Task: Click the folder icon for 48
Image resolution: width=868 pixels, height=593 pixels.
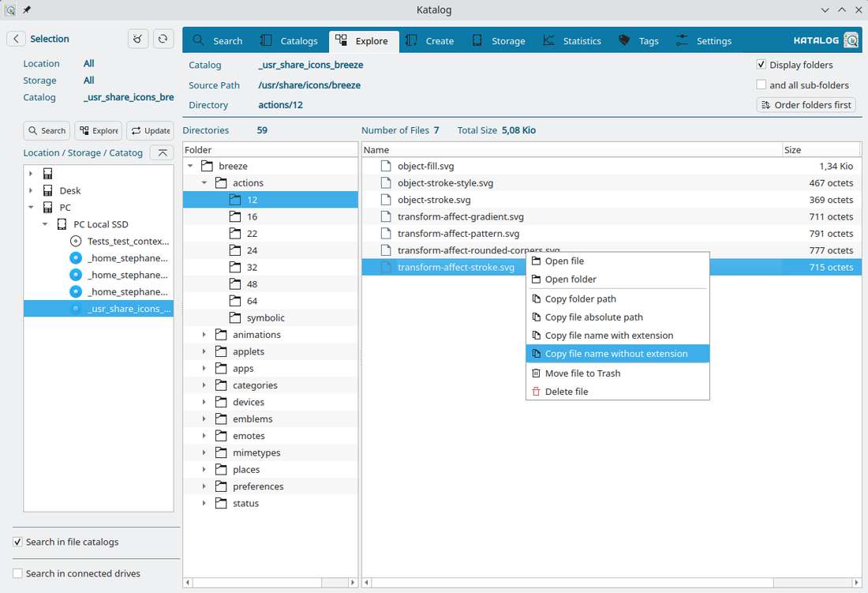Action: click(x=235, y=284)
